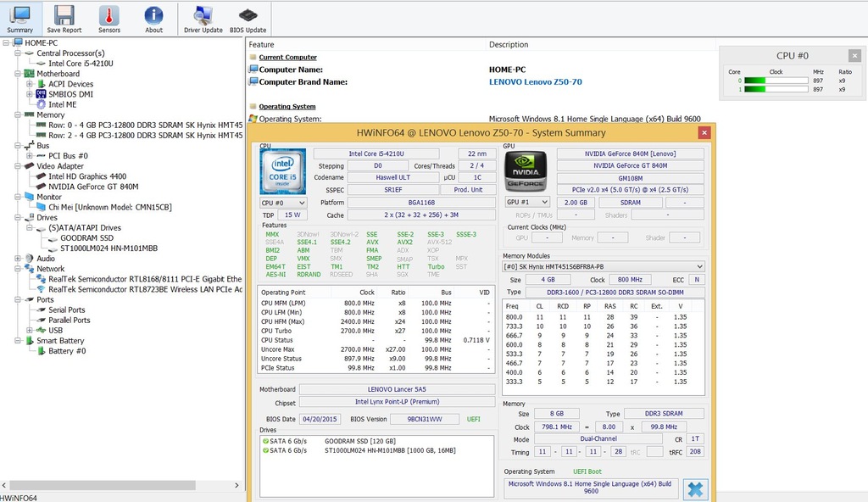868x502 pixels.
Task: Select Serial Ports tree item
Action: [x=66, y=310]
